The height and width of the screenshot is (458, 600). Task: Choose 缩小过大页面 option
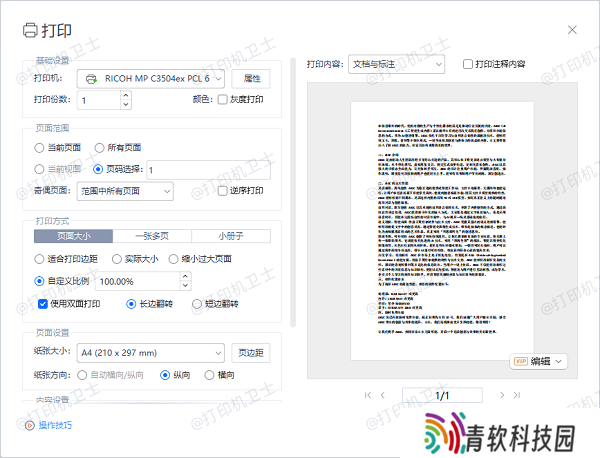pos(173,259)
